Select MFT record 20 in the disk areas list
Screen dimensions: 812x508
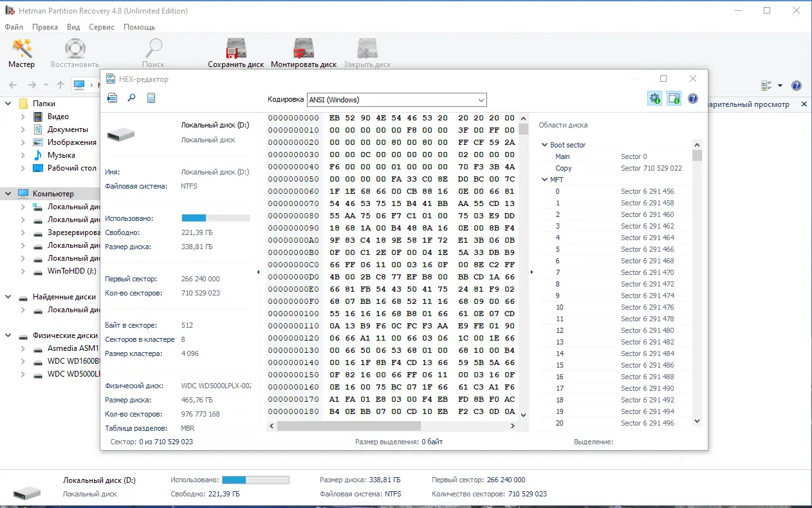pyautogui.click(x=614, y=423)
